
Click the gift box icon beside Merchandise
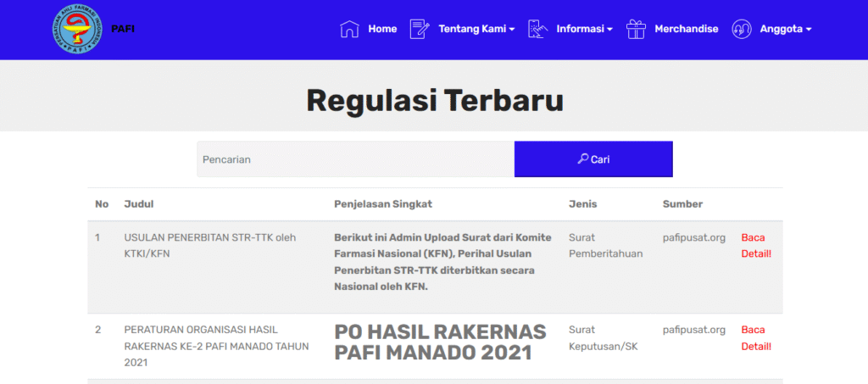(636, 29)
